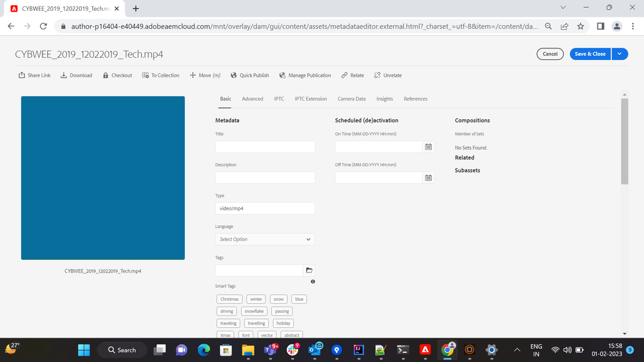Expand the Language select dropdown

(265, 240)
